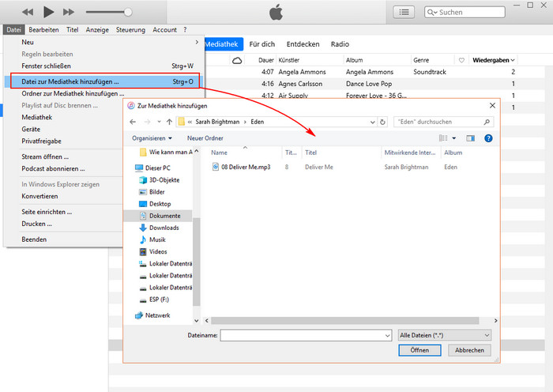Open the Alle Dateien file type dropdown
This screenshot has height=392, width=553.
(444, 335)
